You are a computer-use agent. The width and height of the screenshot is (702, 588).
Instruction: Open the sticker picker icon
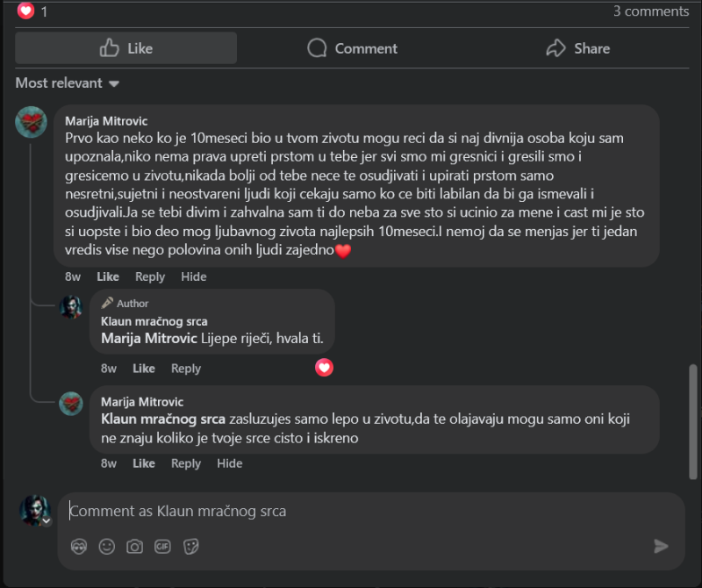190,547
